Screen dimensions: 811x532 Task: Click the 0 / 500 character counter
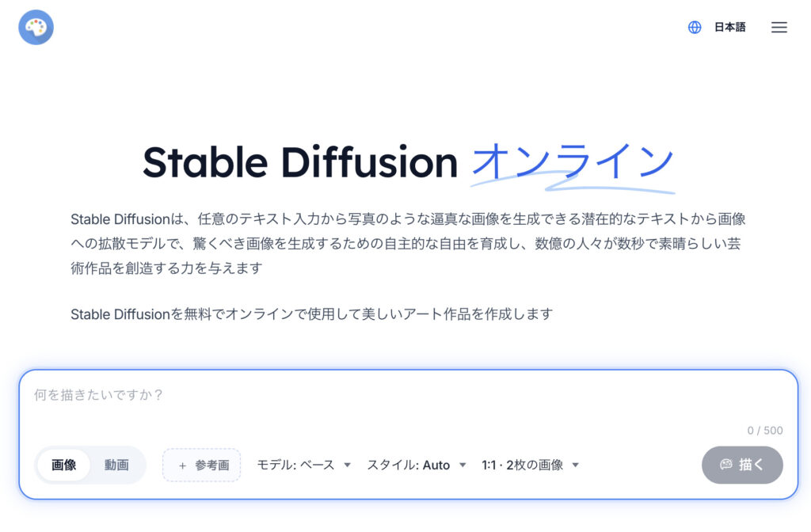[764, 431]
